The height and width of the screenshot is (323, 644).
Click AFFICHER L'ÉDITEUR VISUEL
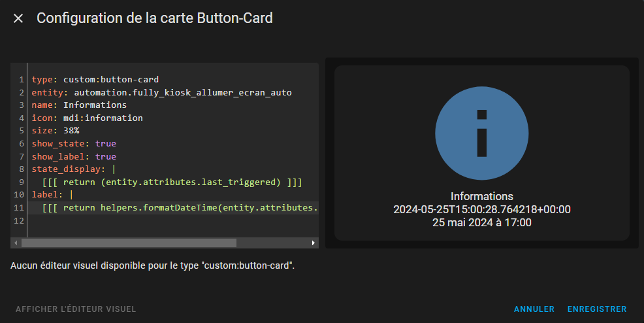76,309
